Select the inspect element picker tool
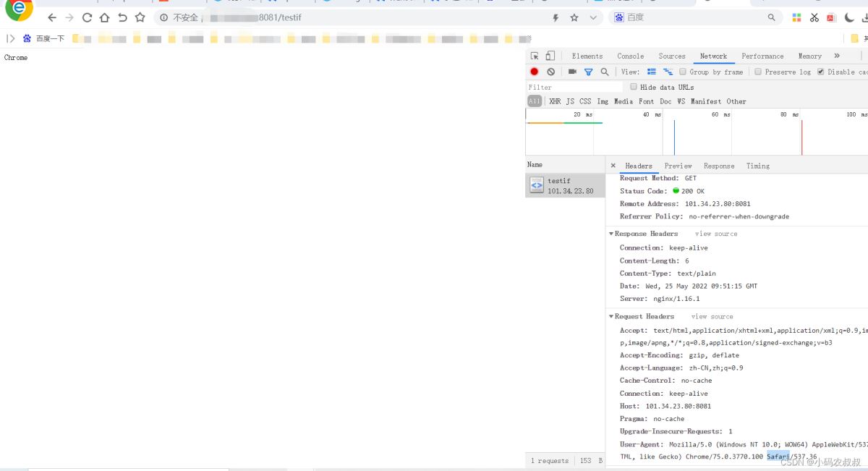The image size is (868, 471). pyautogui.click(x=535, y=56)
